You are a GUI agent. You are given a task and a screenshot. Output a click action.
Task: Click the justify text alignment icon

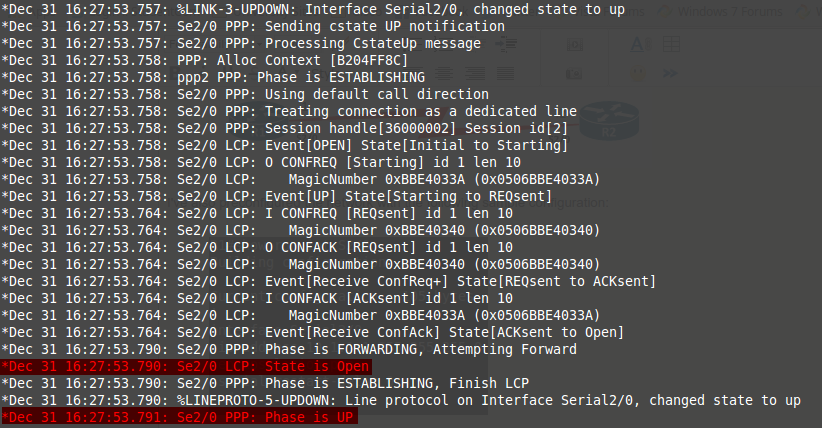pos(508,74)
